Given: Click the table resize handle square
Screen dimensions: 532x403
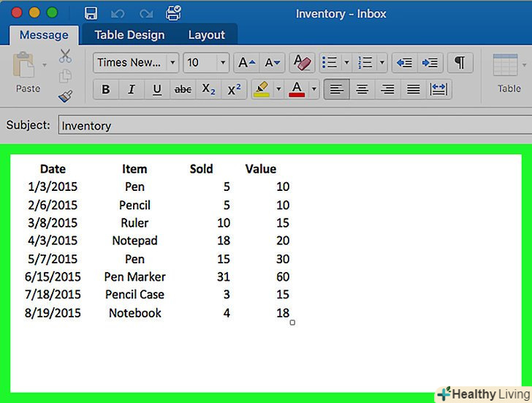Looking at the screenshot, I should tap(292, 323).
